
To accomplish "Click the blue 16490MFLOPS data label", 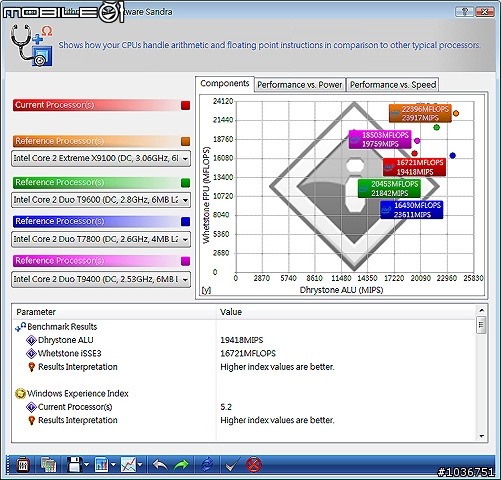I will [412, 210].
